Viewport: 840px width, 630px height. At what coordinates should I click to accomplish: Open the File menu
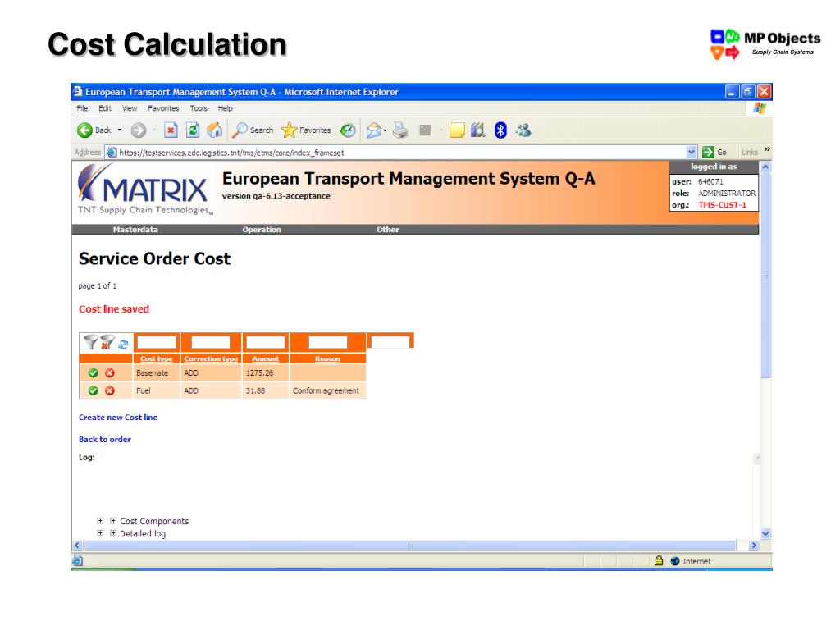82,108
